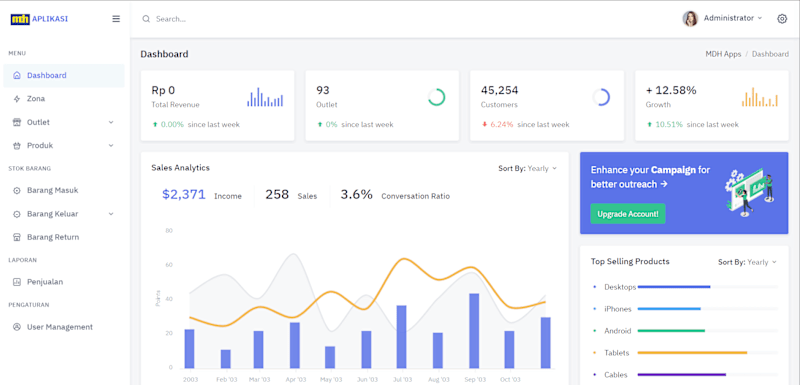Click the Zona lightning icon
This screenshot has height=385, width=800.
[17, 99]
